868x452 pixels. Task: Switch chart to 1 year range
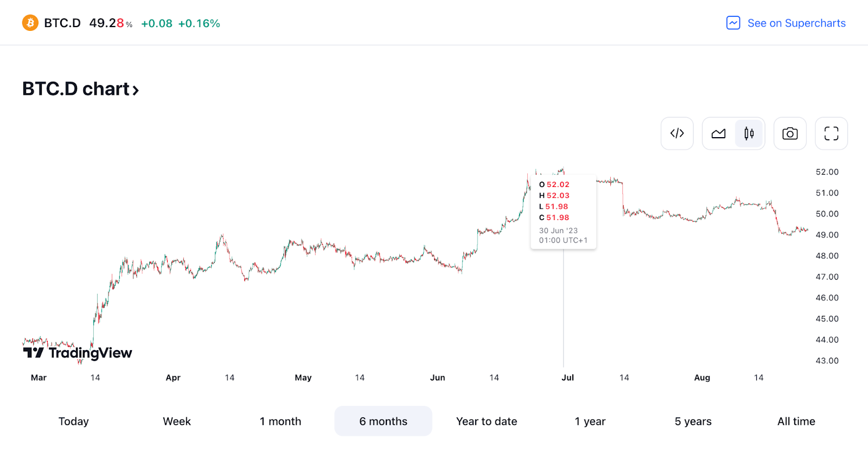click(x=589, y=421)
